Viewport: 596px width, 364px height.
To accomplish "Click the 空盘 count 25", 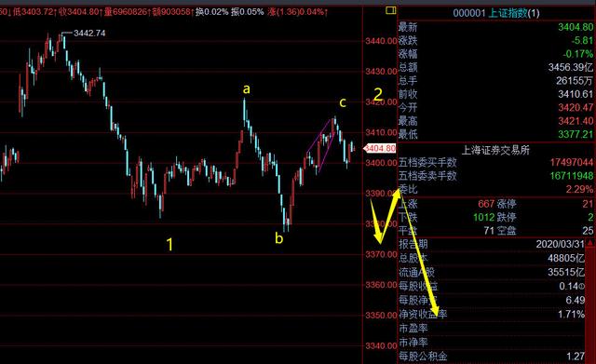I will coord(588,231).
